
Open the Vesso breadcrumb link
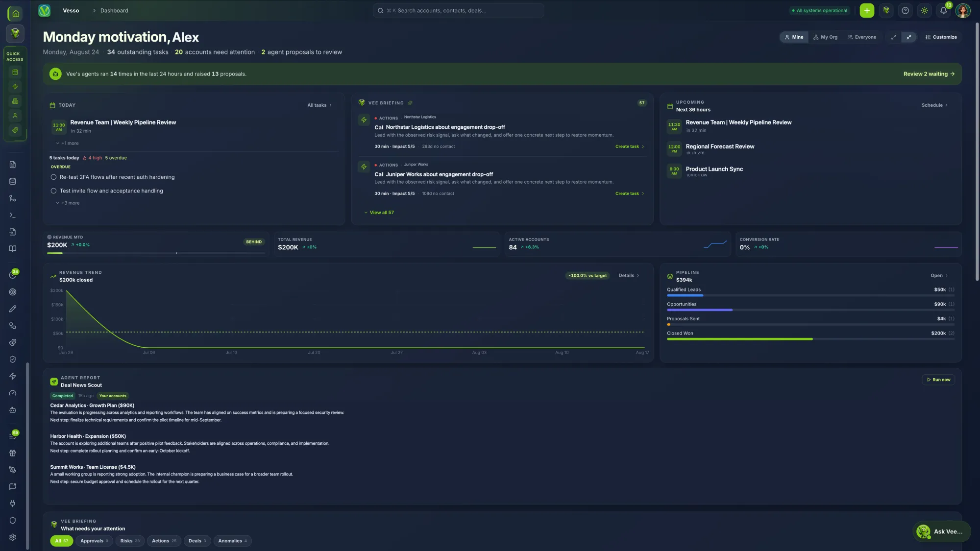coord(71,10)
